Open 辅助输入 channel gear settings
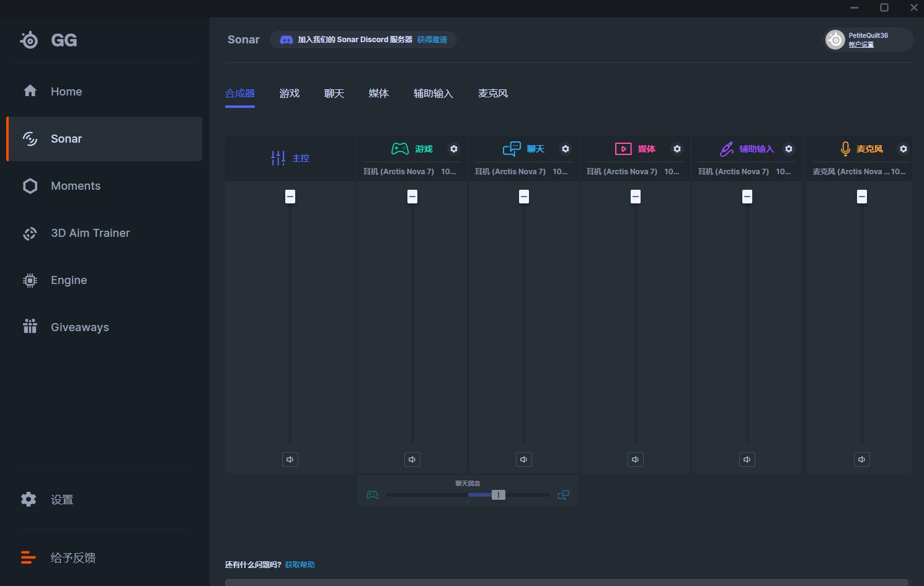This screenshot has height=586, width=924. point(789,149)
